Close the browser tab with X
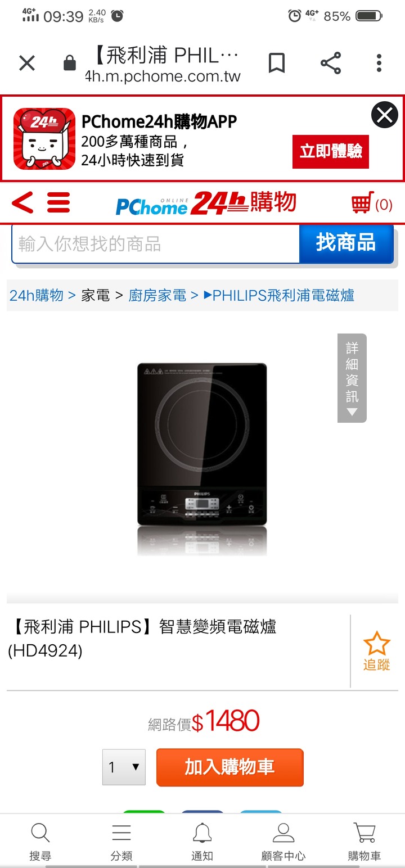Viewport: 405px width, 868px height. tap(27, 63)
